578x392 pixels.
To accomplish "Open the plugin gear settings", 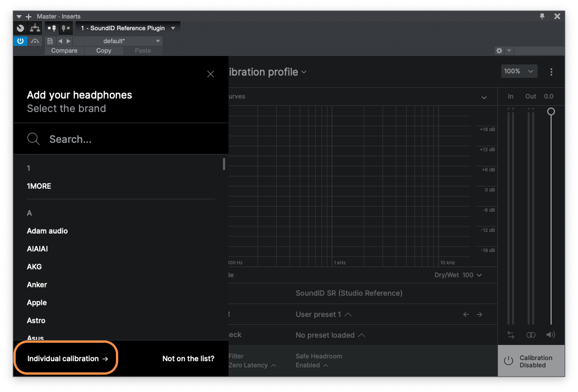I will pyautogui.click(x=499, y=50).
